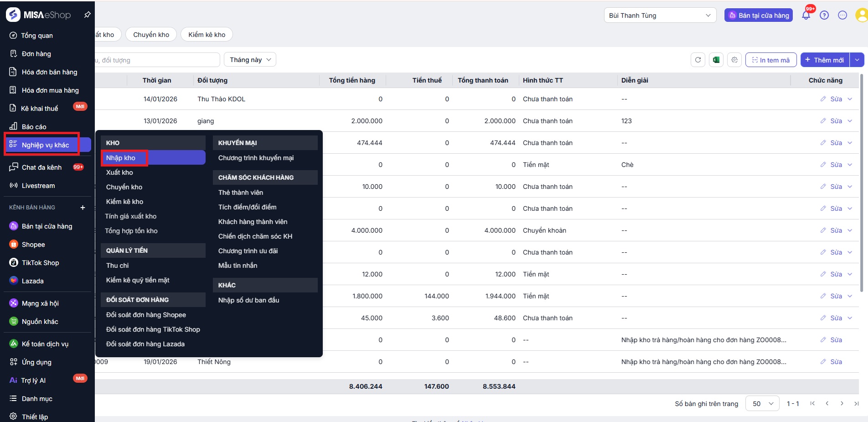
Task: Click the search input field
Action: (x=155, y=60)
